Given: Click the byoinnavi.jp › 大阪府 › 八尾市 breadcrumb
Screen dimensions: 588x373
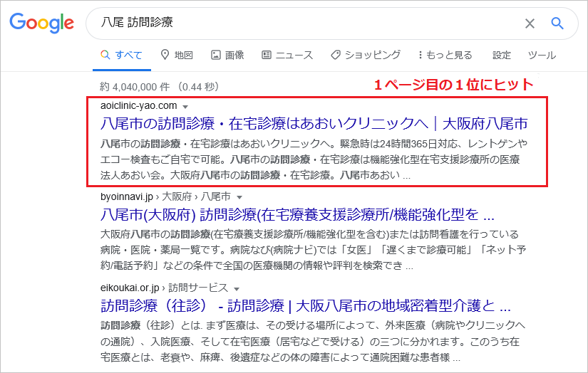Looking at the screenshot, I should pyautogui.click(x=165, y=196).
